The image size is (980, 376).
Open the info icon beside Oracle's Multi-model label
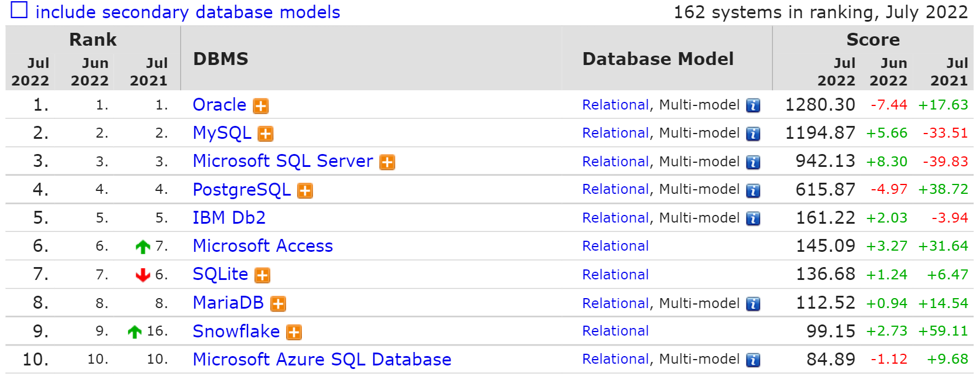click(x=754, y=105)
